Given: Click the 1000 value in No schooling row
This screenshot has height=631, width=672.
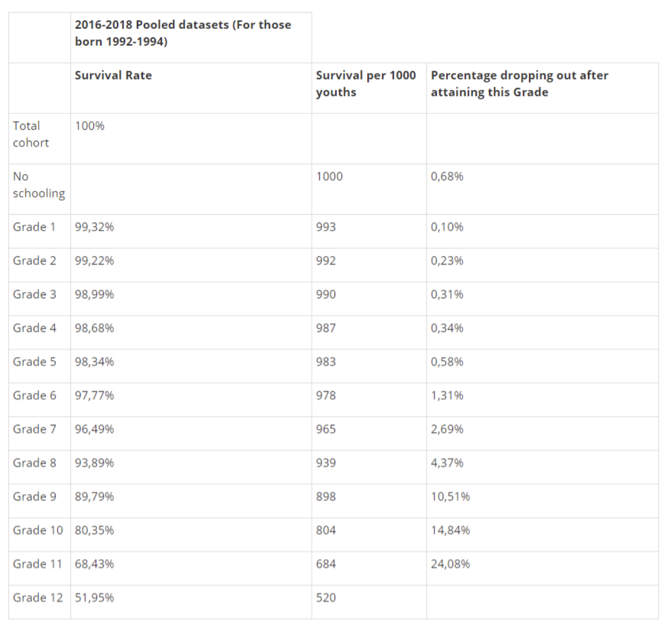Looking at the screenshot, I should tap(329, 176).
